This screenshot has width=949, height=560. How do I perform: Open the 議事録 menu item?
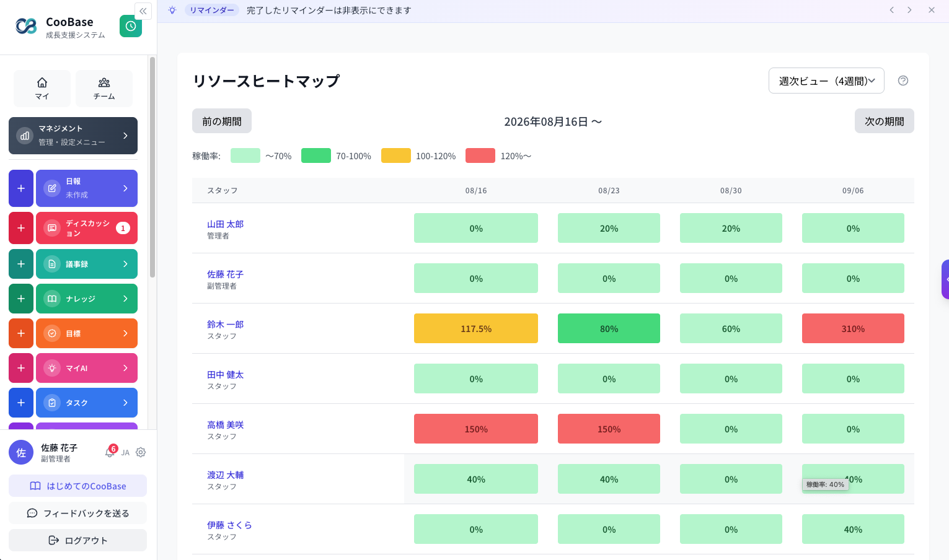tap(87, 264)
